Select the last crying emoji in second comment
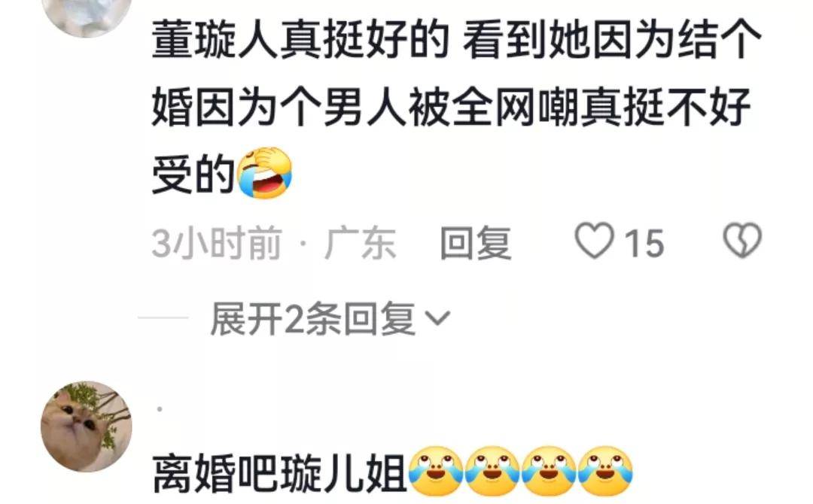 [x=605, y=472]
